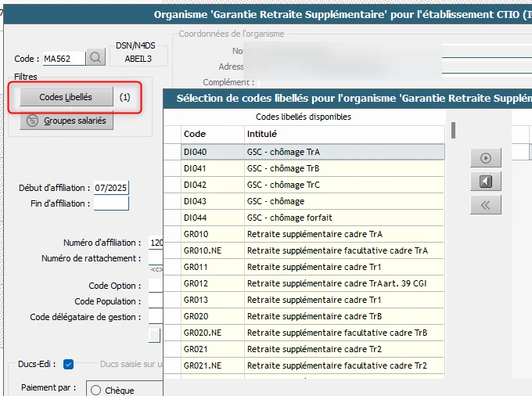Click the single left-arrow remove button
This screenshot has width=532, height=396.
point(486,182)
